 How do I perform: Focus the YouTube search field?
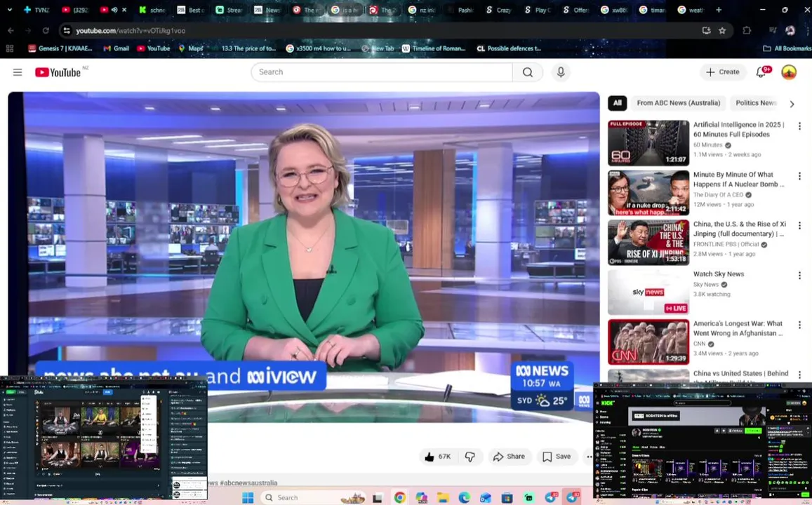tap(382, 72)
